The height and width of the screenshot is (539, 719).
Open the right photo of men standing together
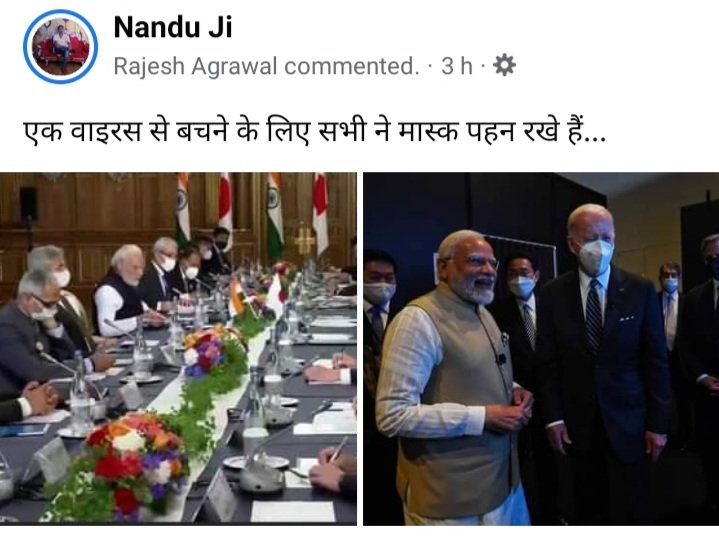tap(541, 349)
